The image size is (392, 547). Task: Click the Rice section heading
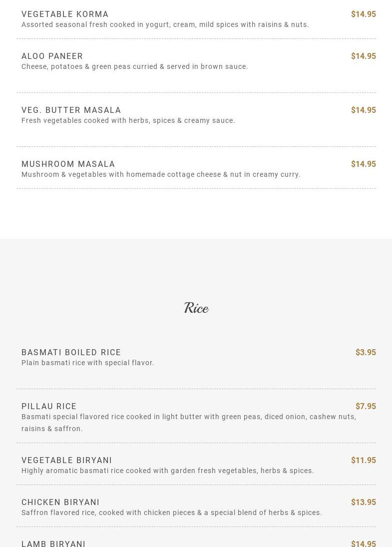tap(196, 308)
